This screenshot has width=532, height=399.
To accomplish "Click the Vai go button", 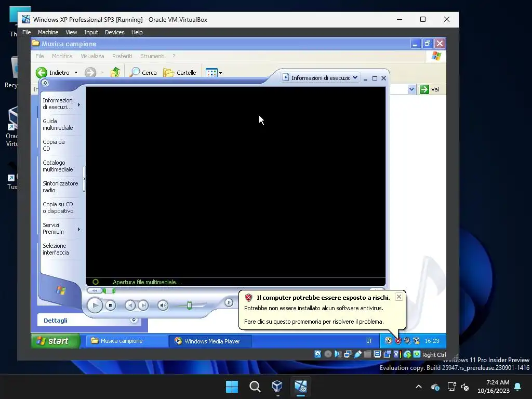I will tap(430, 89).
